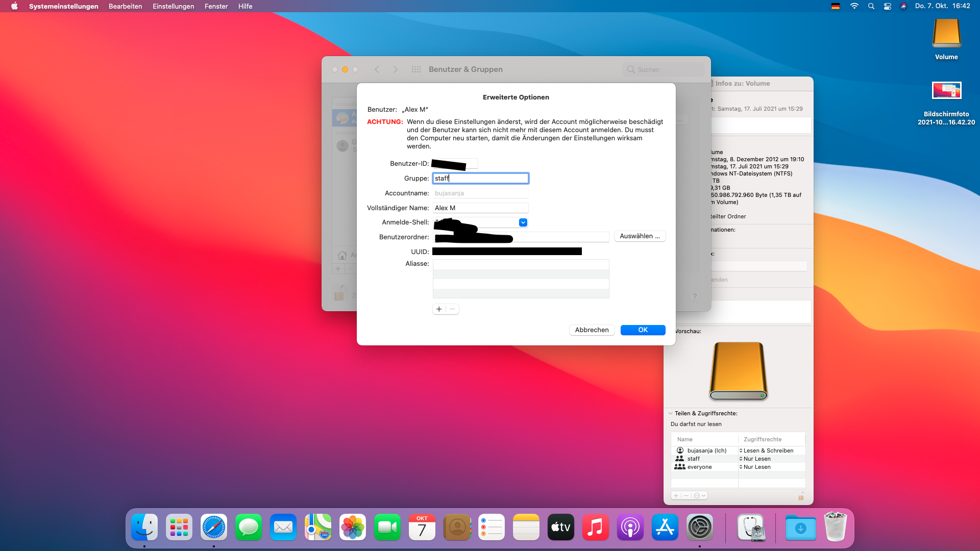Click into the Vollständiger Name field
This screenshot has width=980, height=551.
pyautogui.click(x=480, y=208)
